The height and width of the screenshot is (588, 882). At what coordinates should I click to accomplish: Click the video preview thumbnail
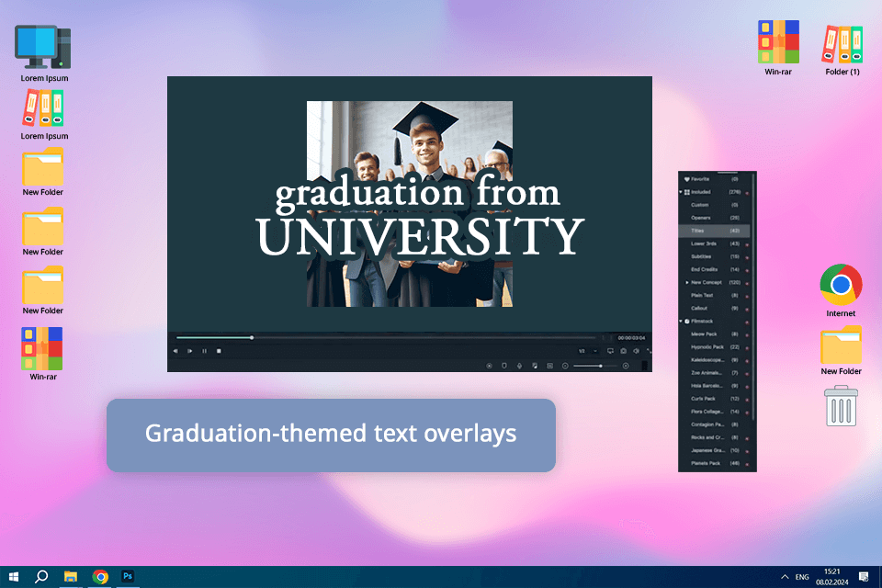(x=410, y=204)
